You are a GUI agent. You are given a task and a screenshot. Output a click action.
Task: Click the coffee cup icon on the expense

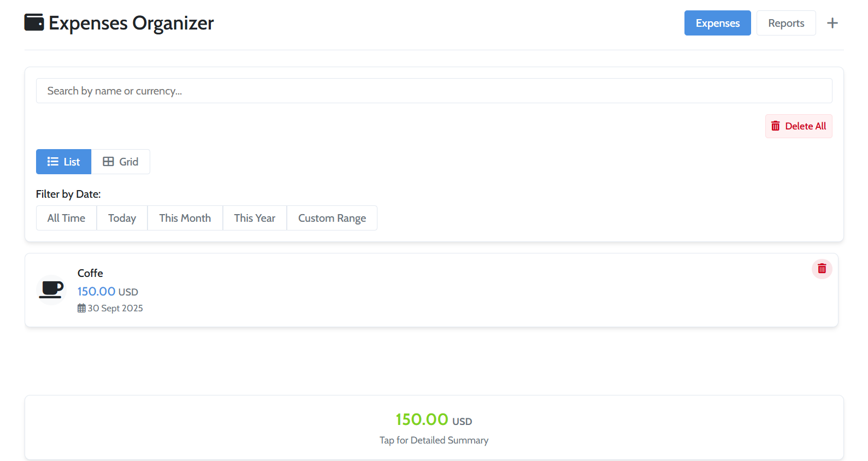(51, 290)
